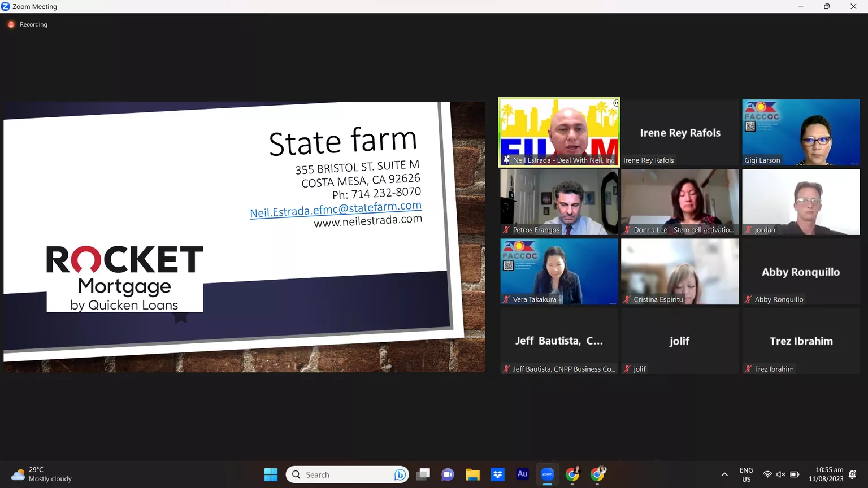Select the Trez Ibrahim participant tile
This screenshot has height=488, width=868.
pyautogui.click(x=801, y=341)
